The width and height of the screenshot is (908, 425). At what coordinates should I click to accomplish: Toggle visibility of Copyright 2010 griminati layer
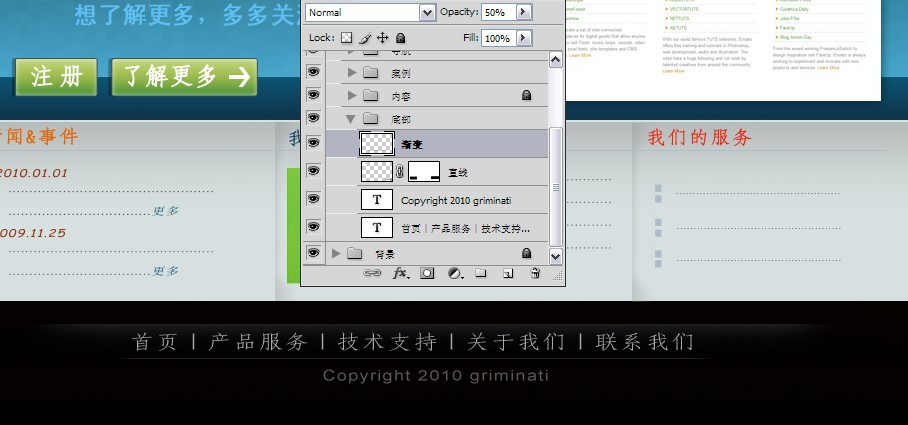point(313,199)
